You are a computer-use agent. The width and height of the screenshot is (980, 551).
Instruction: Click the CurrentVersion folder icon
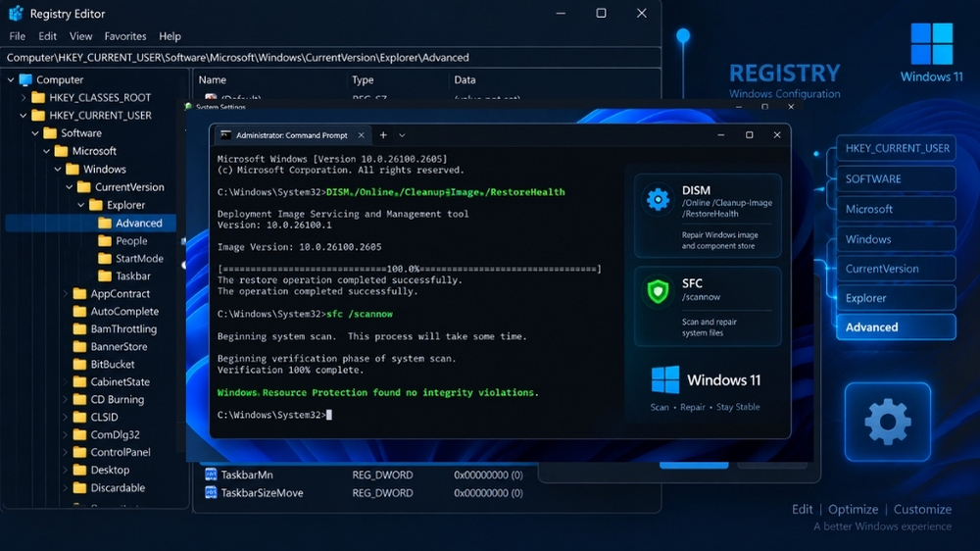84,187
